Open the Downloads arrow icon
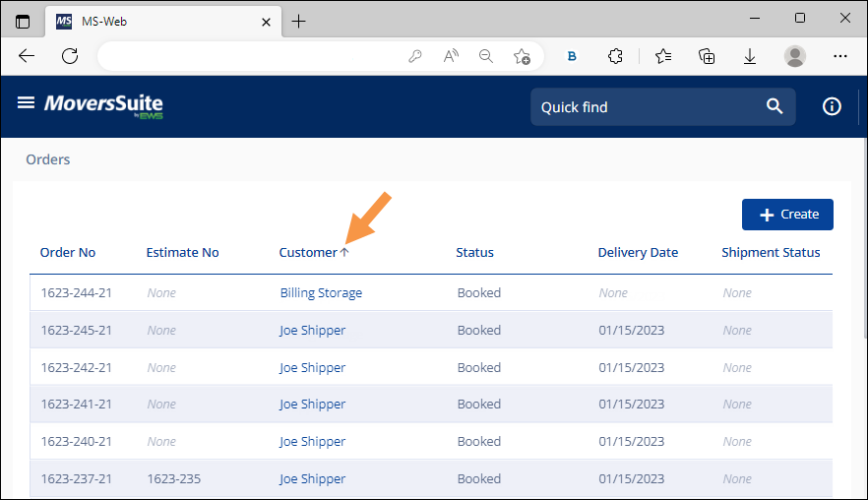 coord(750,56)
